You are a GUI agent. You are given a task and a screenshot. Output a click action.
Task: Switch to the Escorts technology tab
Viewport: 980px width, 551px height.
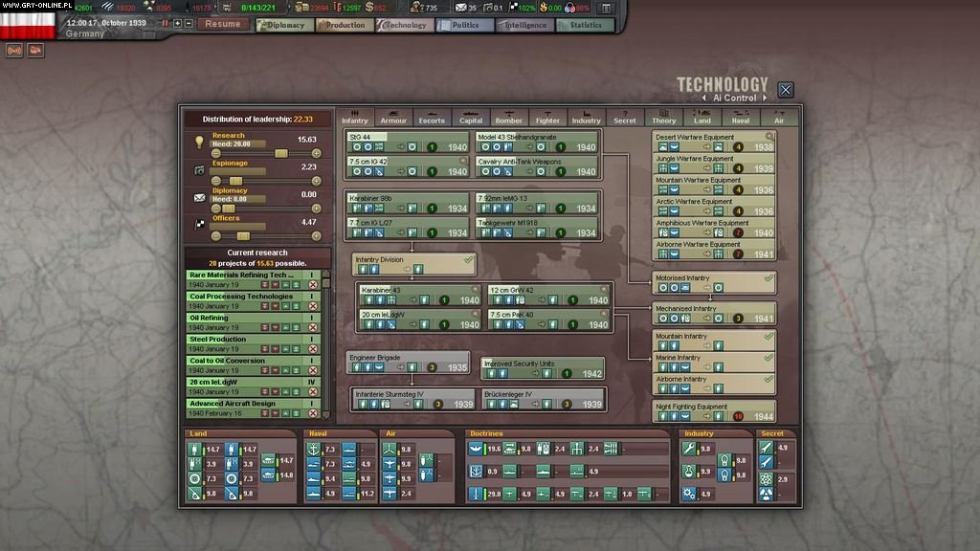(x=432, y=117)
